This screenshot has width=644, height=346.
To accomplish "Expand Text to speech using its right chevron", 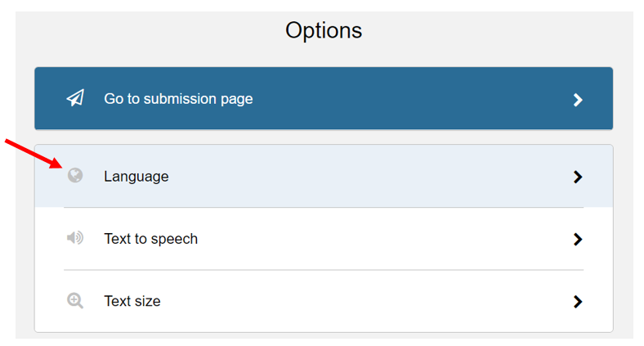I will tap(578, 239).
